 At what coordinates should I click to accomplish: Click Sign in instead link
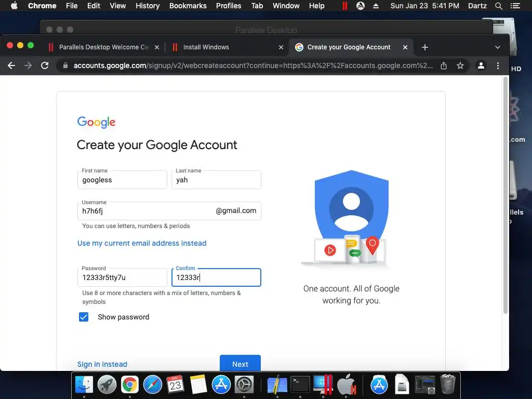[102, 364]
